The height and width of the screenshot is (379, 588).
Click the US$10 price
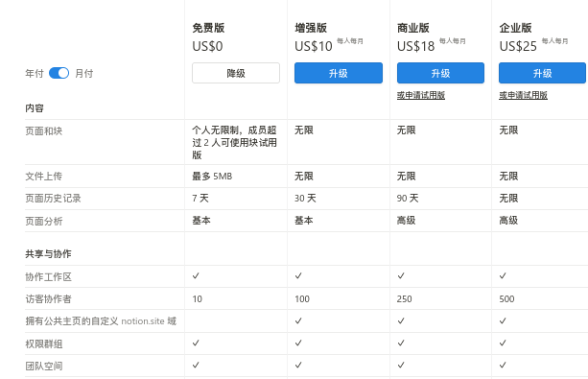[x=313, y=46]
